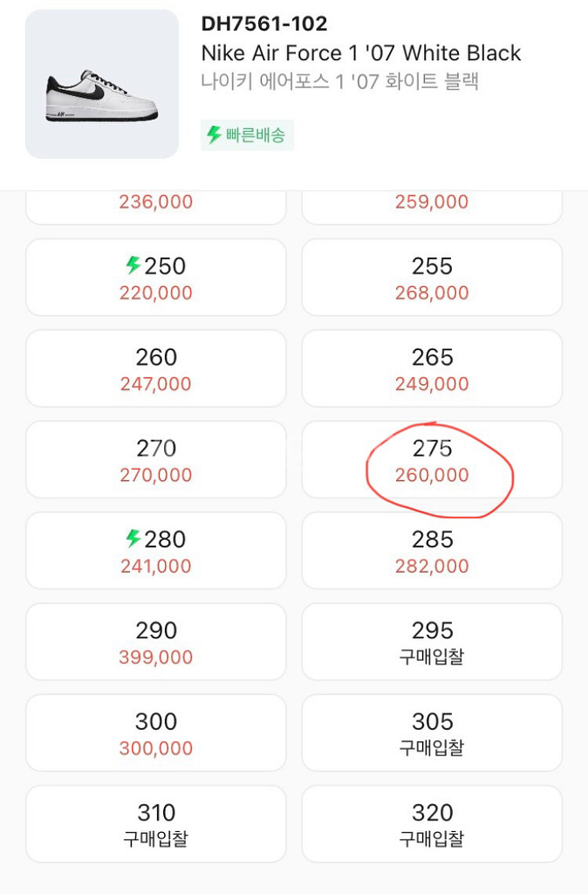Viewport: 588px width, 894px height.
Task: Tap the lightning icon in 빠른배송 badge
Action: 215,134
